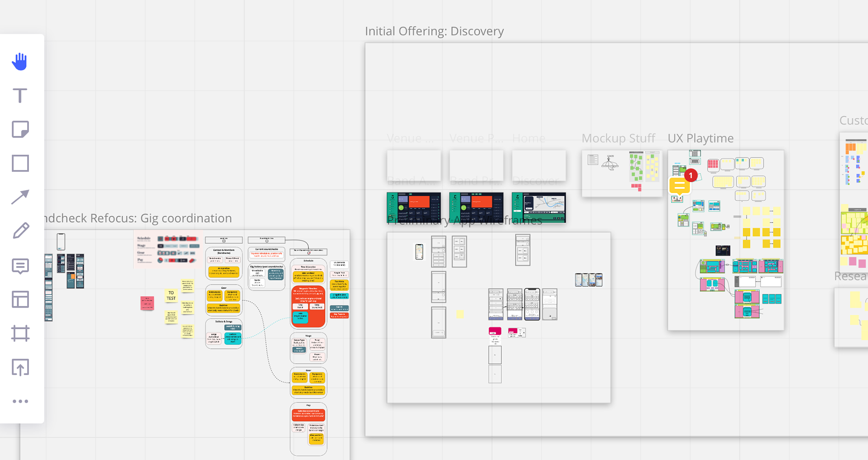Open more tools ellipsis menu
The width and height of the screenshot is (868, 460).
20,401
